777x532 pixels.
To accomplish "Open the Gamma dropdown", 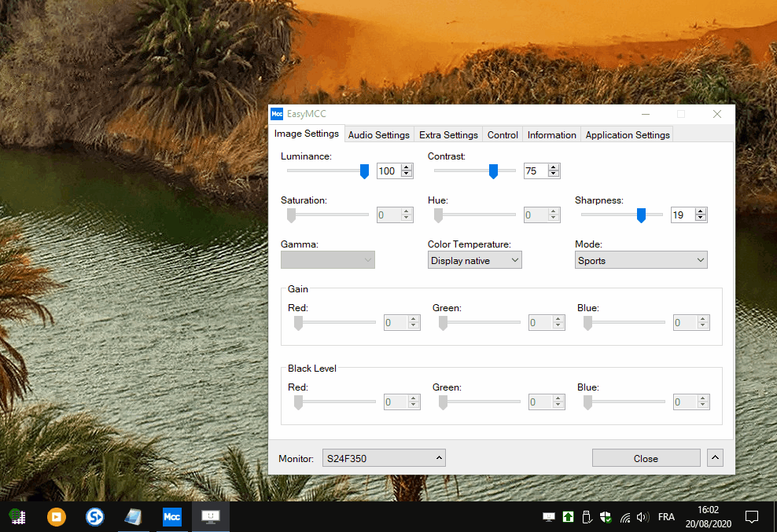I will click(x=327, y=260).
